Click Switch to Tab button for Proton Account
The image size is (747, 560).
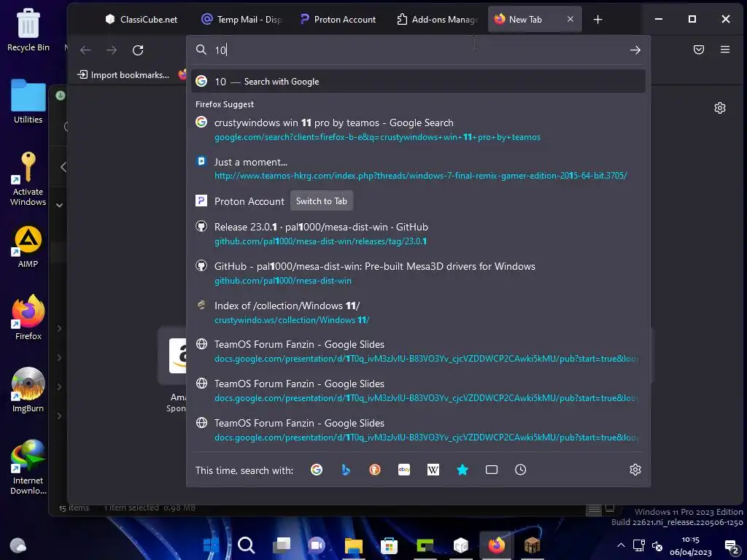[x=322, y=201]
